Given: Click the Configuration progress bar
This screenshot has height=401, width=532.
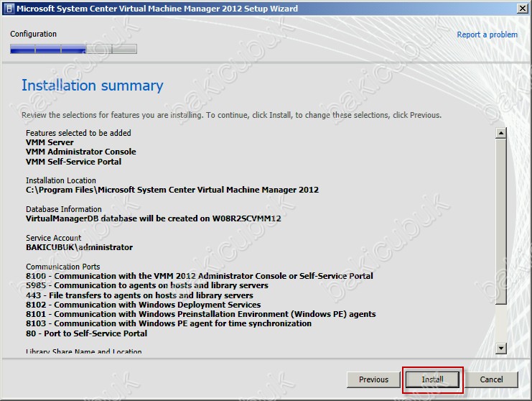Looking at the screenshot, I should pyautogui.click(x=73, y=49).
